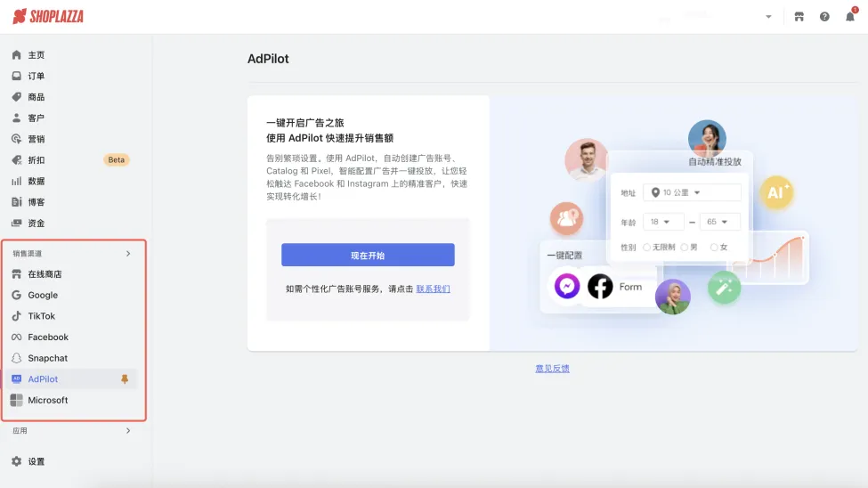The height and width of the screenshot is (488, 868).
Task: Click the Messenger icon in illustration
Action: 567,287
